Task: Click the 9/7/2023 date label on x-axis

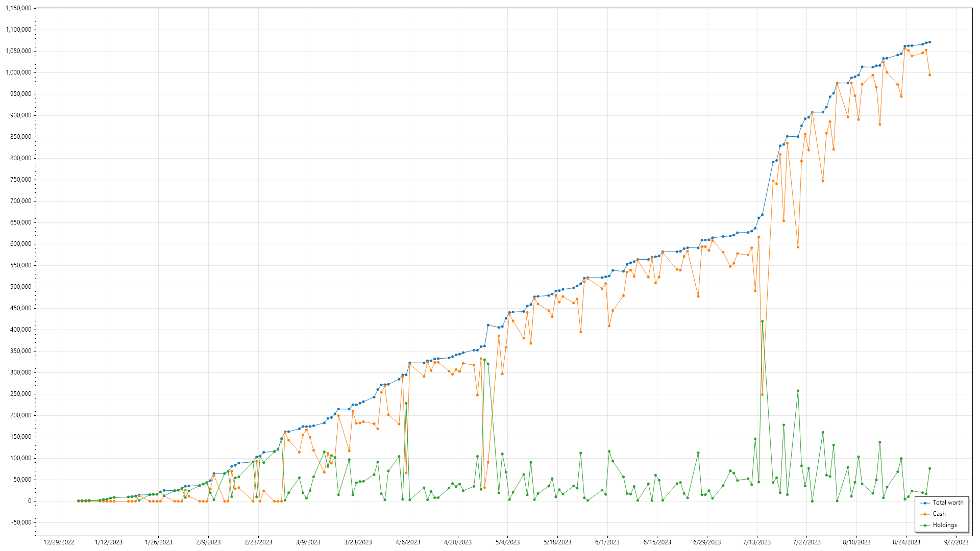Action: (956, 542)
